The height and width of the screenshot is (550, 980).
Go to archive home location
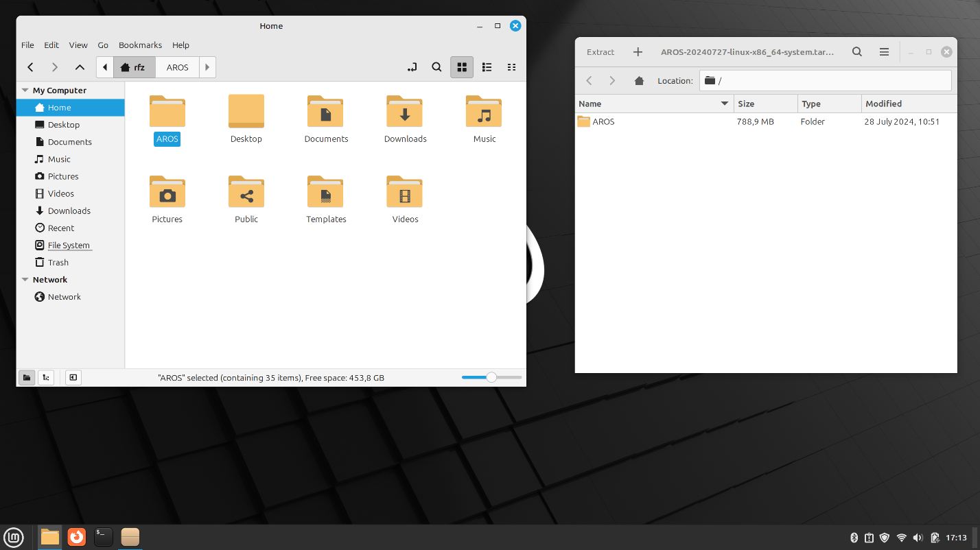pos(639,81)
